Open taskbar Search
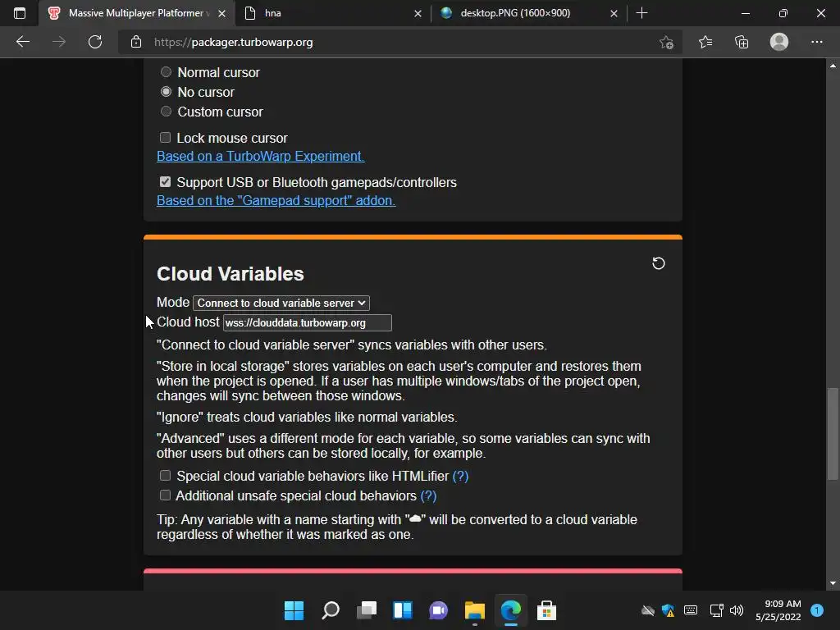This screenshot has height=630, width=840. (x=330, y=610)
